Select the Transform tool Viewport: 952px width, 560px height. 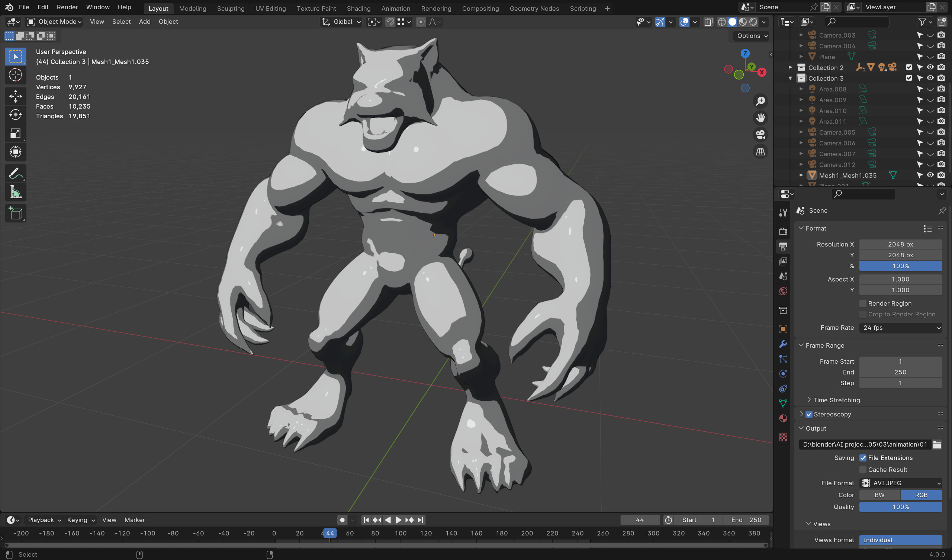16,152
